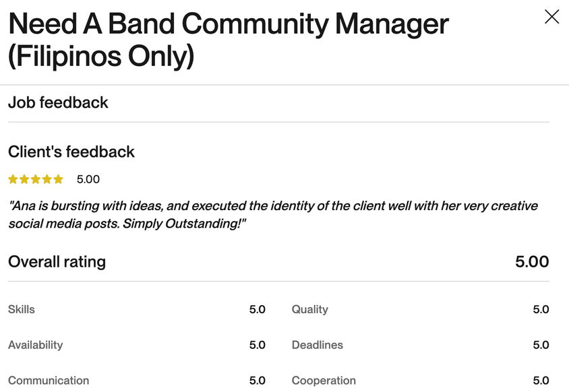
Task: Click the Job feedback section header
Action: 58,102
